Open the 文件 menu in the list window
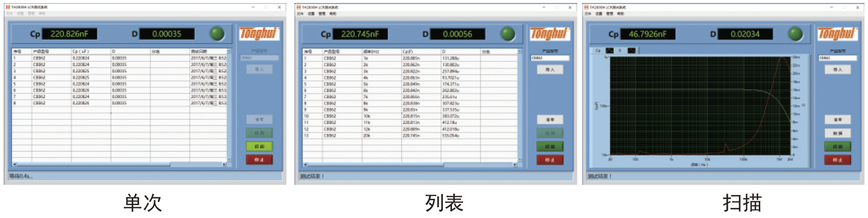 300,14
